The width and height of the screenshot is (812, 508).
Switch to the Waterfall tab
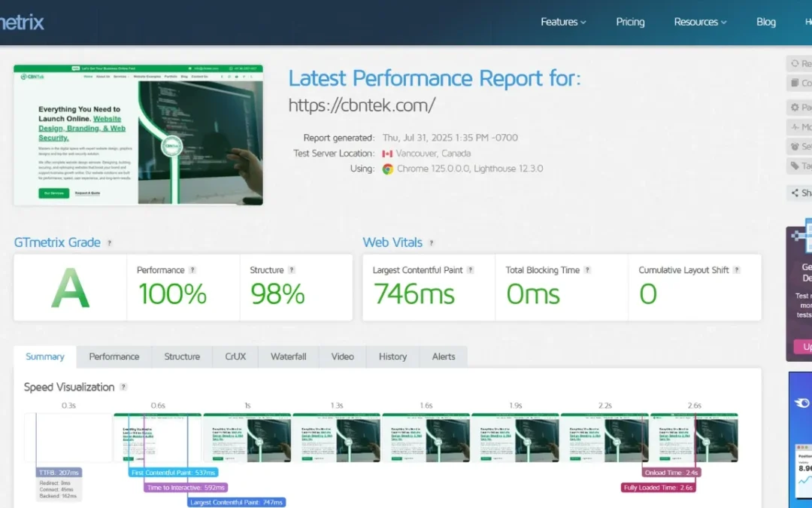pyautogui.click(x=288, y=357)
